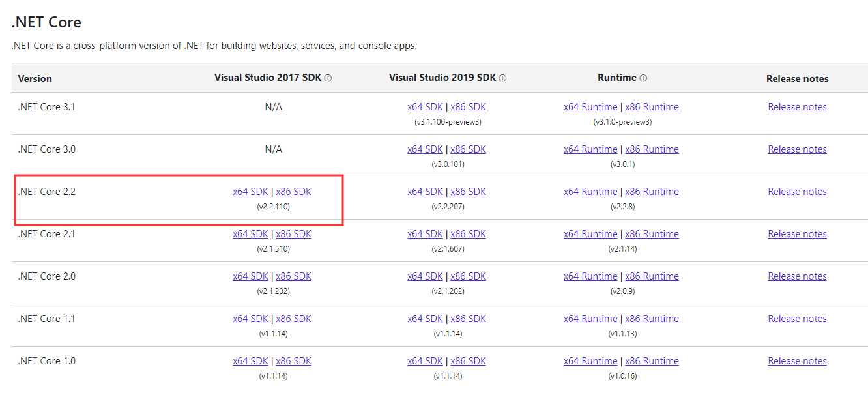Click info icon beside Visual Studio 2017 SDK
The width and height of the screenshot is (868, 397).
tap(328, 78)
